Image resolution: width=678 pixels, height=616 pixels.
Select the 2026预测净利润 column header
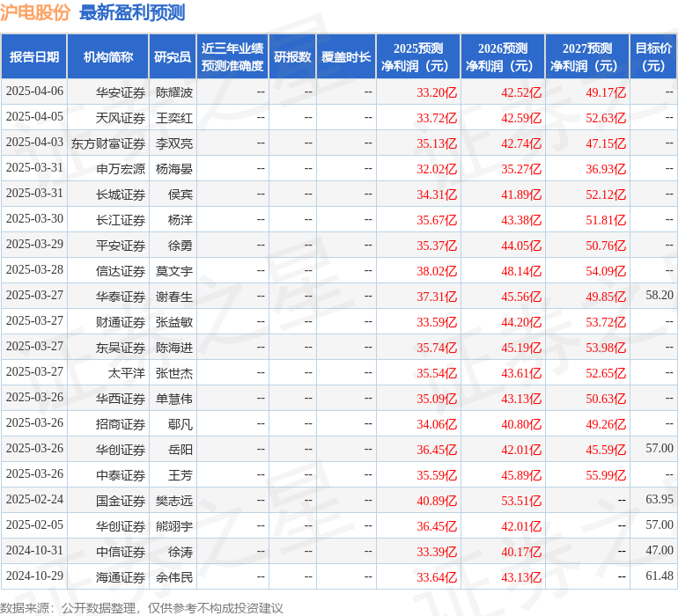pos(503,56)
